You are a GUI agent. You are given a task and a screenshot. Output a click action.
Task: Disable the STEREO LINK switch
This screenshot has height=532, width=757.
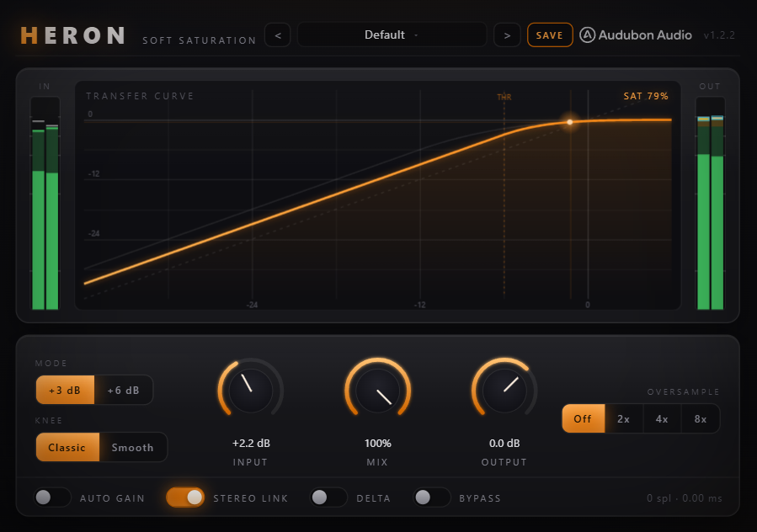pyautogui.click(x=185, y=497)
